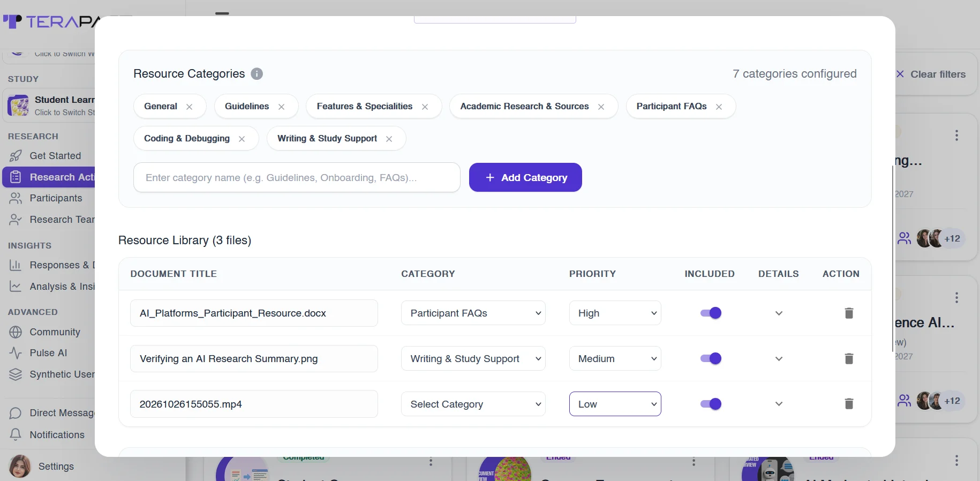
Task: Remove the Guidelines category chip
Action: click(x=281, y=107)
